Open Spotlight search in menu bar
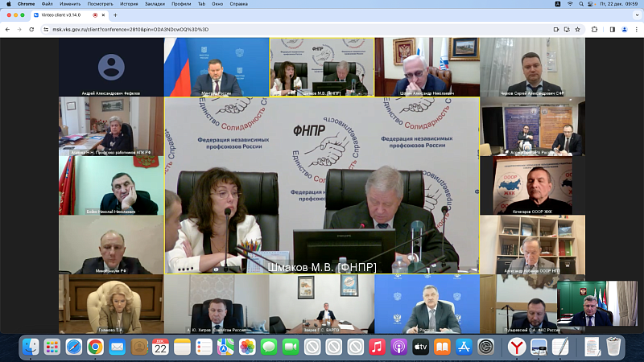 tap(580, 4)
